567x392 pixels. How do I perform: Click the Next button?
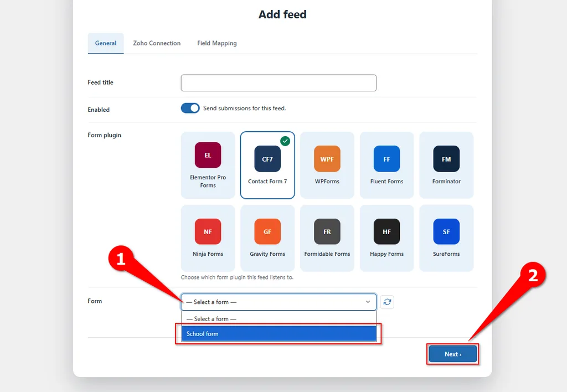coord(453,354)
